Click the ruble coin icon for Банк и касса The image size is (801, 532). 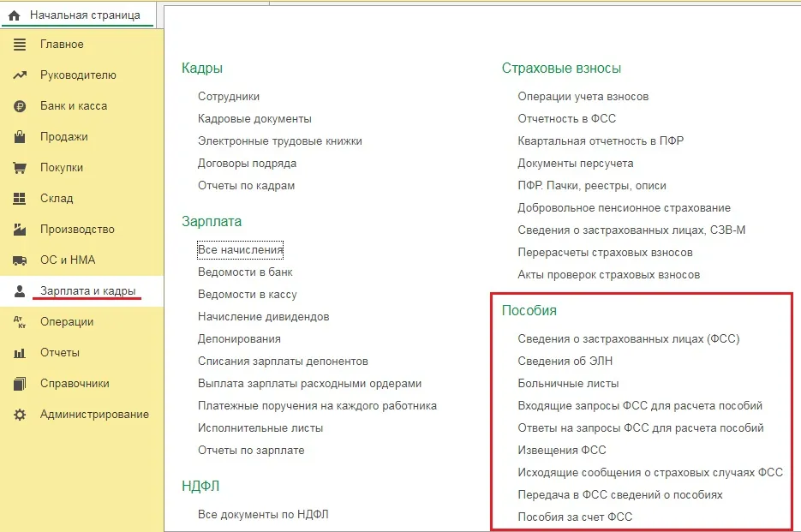pyautogui.click(x=20, y=106)
